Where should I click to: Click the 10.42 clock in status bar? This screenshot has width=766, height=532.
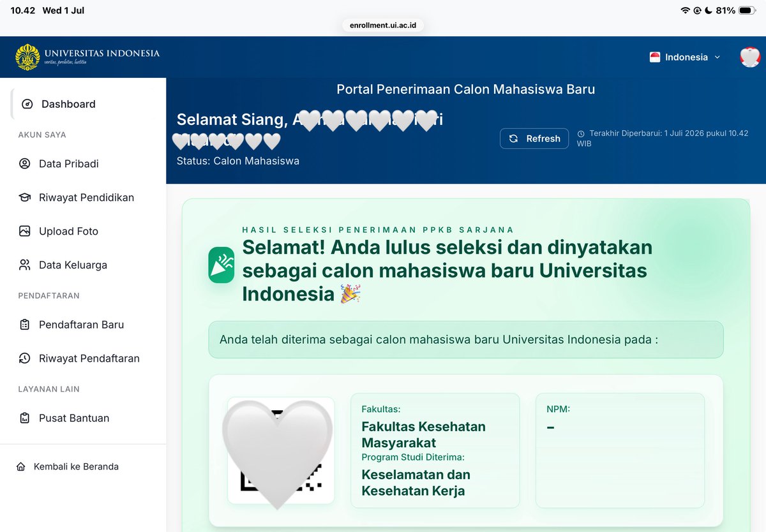[x=22, y=10]
